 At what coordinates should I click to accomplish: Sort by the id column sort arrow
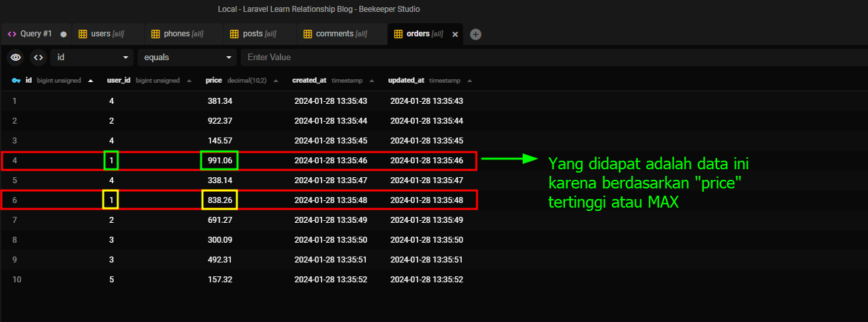(x=91, y=81)
